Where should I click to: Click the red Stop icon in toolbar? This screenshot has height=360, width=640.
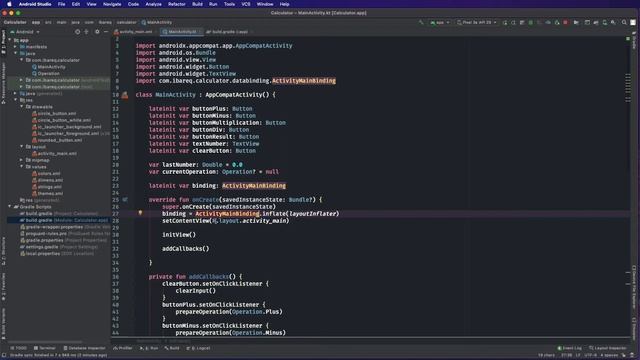[565, 22]
